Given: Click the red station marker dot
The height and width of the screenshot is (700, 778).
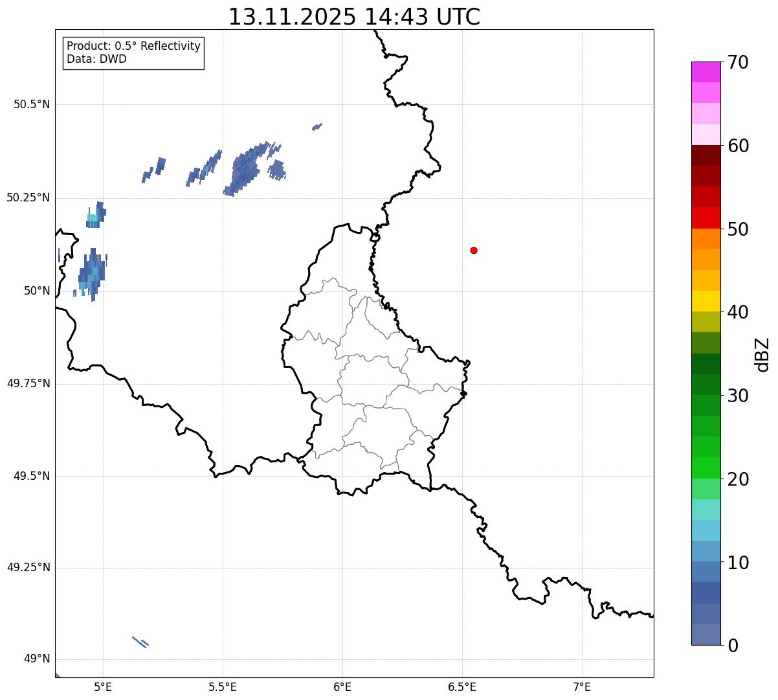Looking at the screenshot, I should click(x=474, y=251).
